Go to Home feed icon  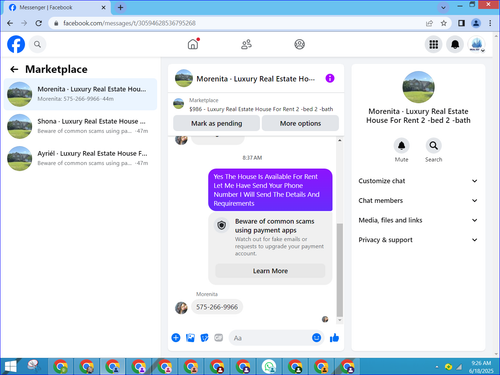193,44
